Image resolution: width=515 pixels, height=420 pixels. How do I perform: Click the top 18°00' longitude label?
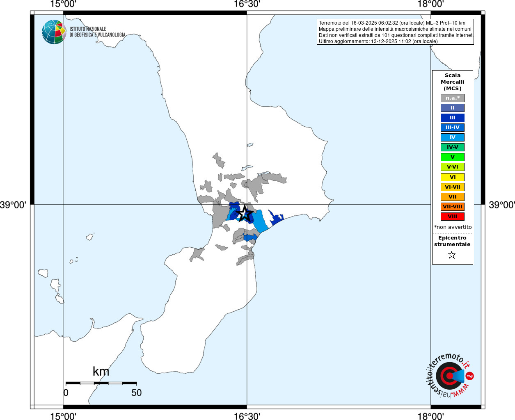[x=431, y=5]
